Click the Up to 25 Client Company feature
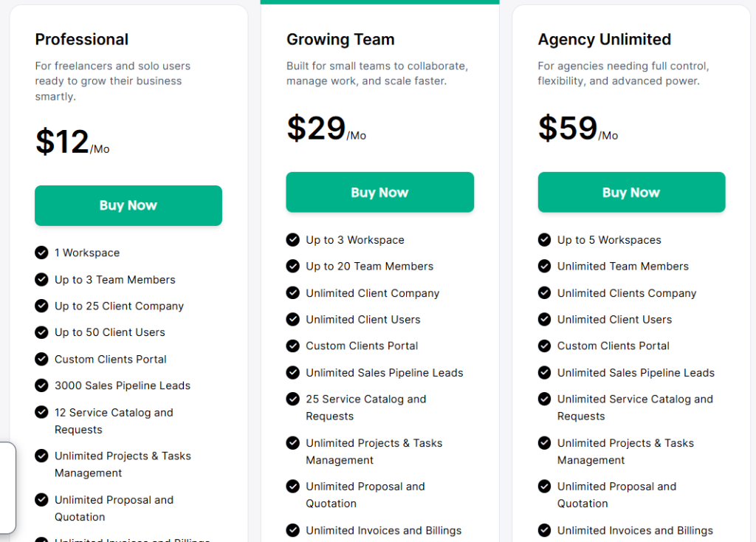 [x=119, y=306]
